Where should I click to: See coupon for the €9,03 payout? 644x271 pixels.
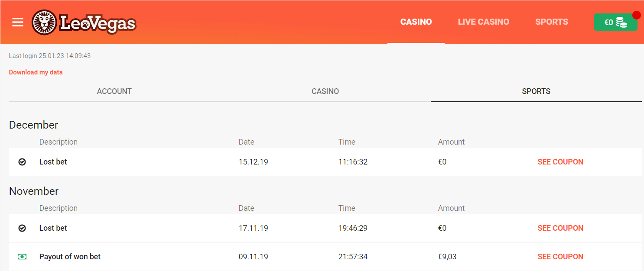pyautogui.click(x=560, y=257)
